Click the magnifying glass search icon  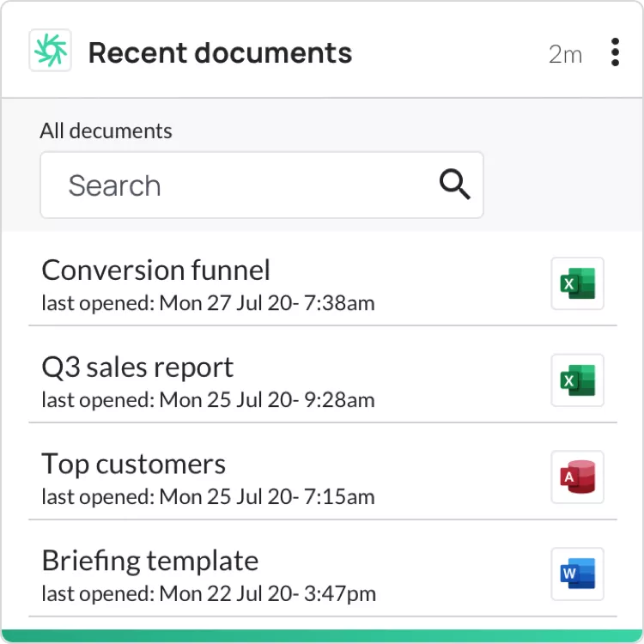click(454, 184)
